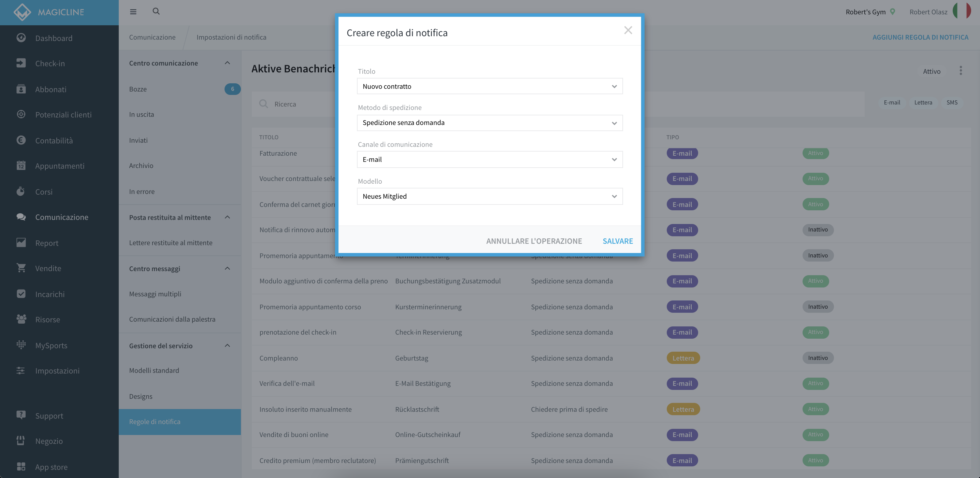Image resolution: width=980 pixels, height=478 pixels.
Task: Open the Titolo dropdown showing Nuovo contratto
Action: tap(490, 86)
